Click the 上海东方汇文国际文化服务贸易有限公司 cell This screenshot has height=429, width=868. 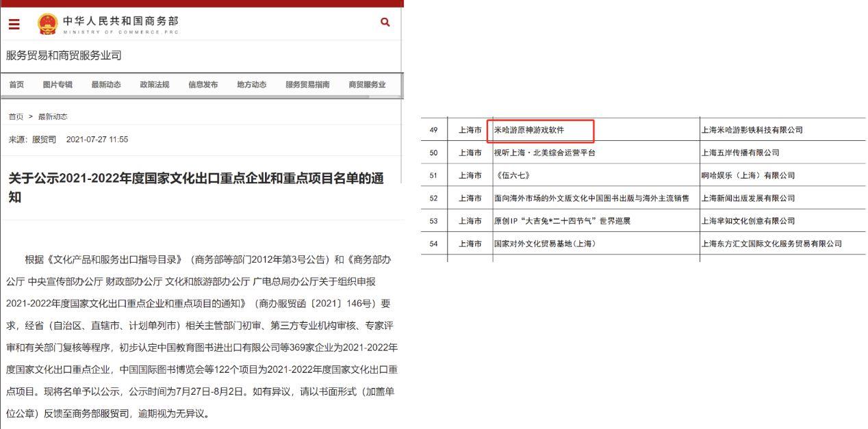pyautogui.click(x=771, y=243)
